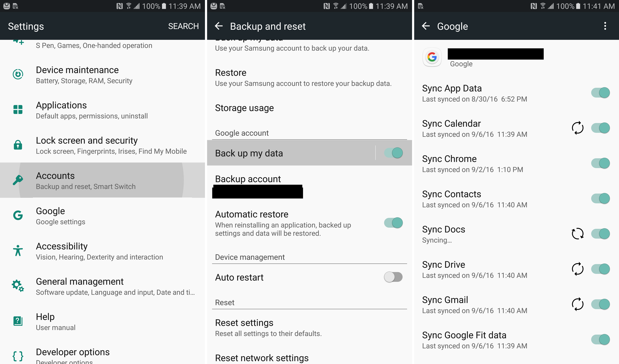Image resolution: width=619 pixels, height=364 pixels.
Task: Tap the Developer options braces icon
Action: 18,356
